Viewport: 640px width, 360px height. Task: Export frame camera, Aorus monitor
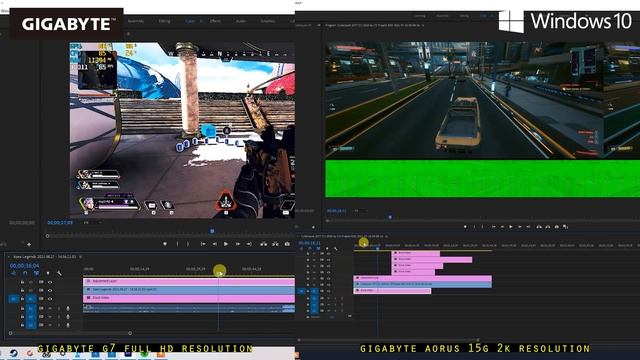click(557, 227)
